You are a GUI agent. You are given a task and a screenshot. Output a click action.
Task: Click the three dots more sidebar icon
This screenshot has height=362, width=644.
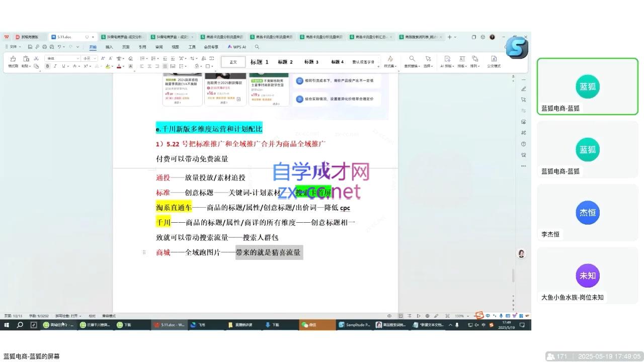click(x=524, y=165)
